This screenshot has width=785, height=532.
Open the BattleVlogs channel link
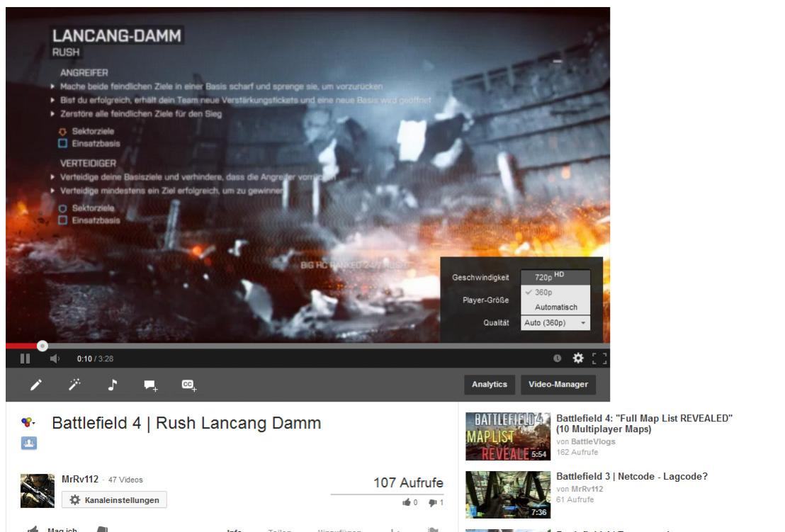593,441
